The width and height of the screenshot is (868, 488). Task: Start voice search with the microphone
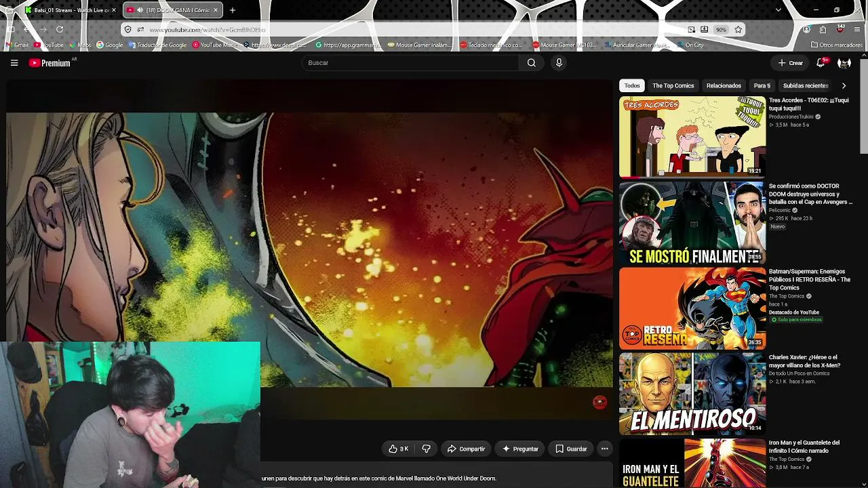click(x=559, y=63)
